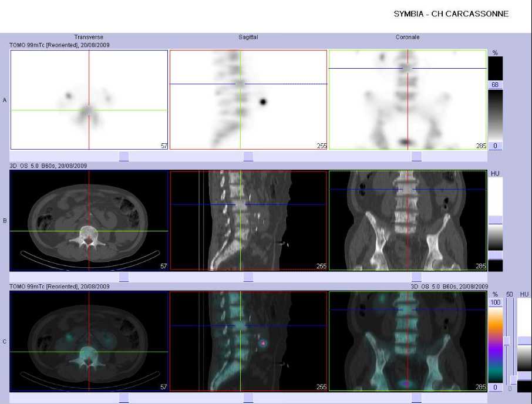The image size is (532, 404).
Task: Click slice slider under row C fused sagittal view
Action: click(x=248, y=398)
